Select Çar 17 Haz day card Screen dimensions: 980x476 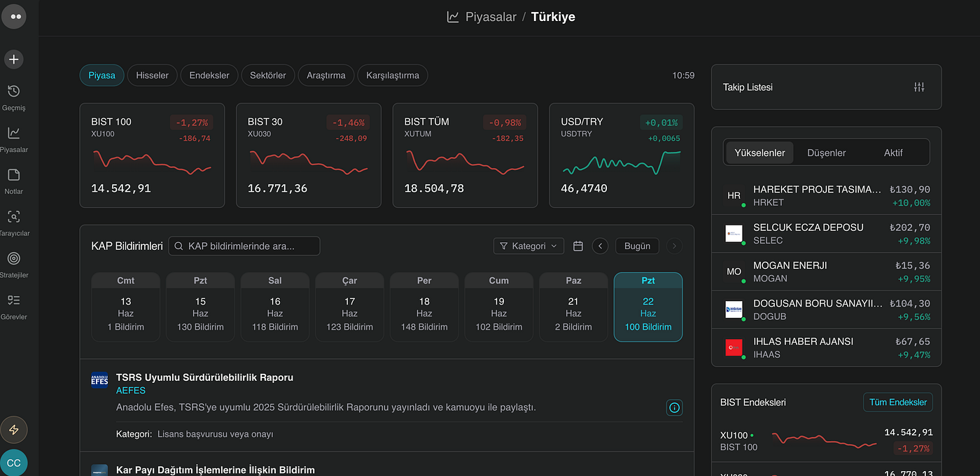349,307
